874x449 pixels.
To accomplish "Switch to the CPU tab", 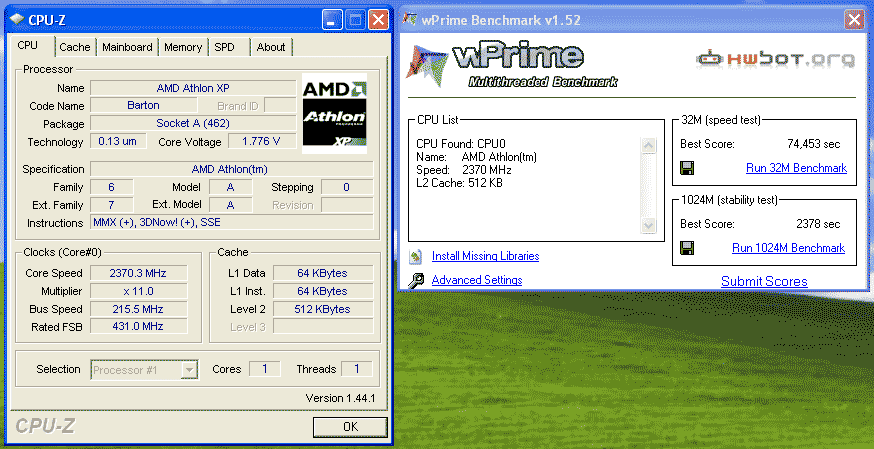I will pos(28,46).
